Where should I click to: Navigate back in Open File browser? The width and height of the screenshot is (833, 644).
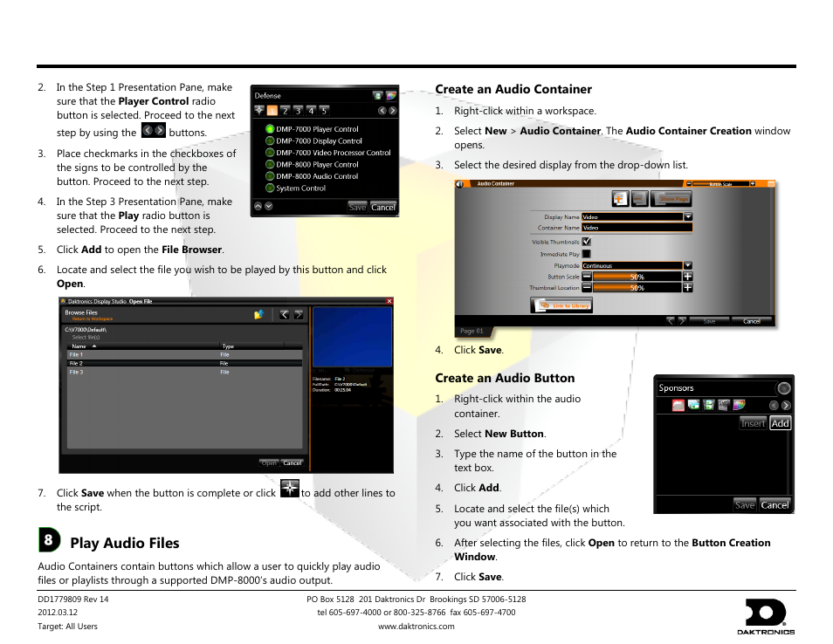coord(285,315)
